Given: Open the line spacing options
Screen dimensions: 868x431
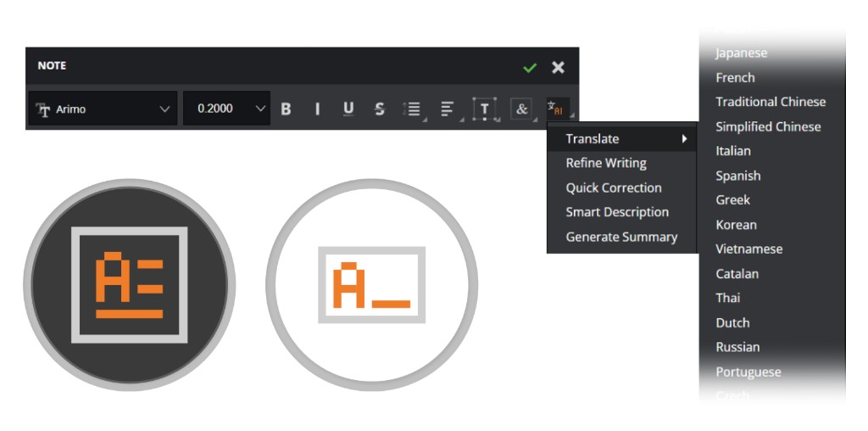Looking at the screenshot, I should 412,109.
